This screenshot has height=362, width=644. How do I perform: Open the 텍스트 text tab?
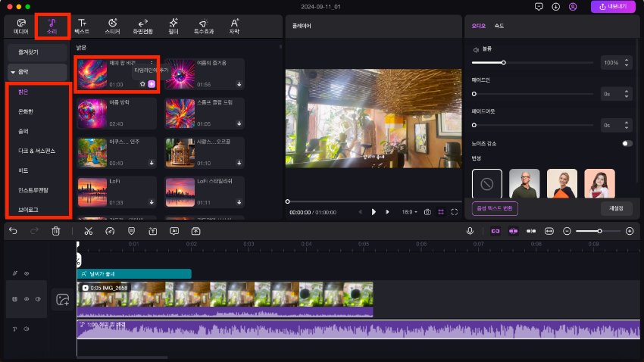(82, 27)
